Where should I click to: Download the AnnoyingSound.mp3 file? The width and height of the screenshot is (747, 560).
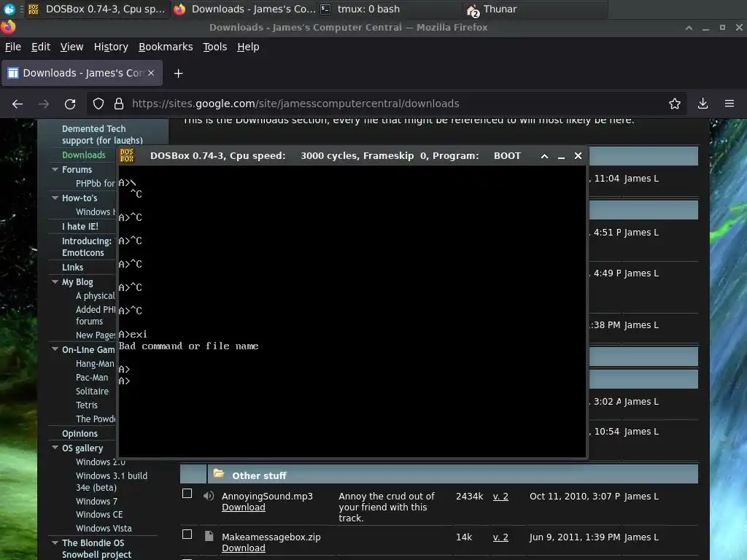[x=244, y=507]
